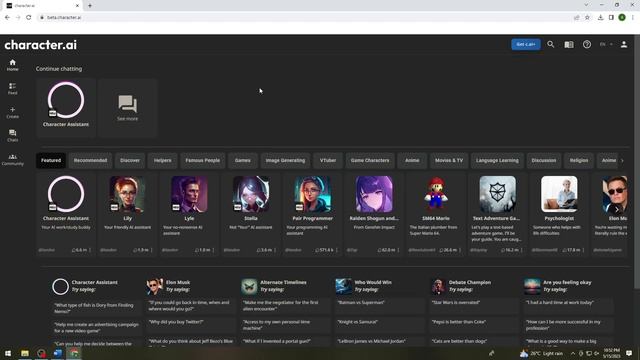Open the Home sidebar icon
The height and width of the screenshot is (360, 640).
(12, 65)
